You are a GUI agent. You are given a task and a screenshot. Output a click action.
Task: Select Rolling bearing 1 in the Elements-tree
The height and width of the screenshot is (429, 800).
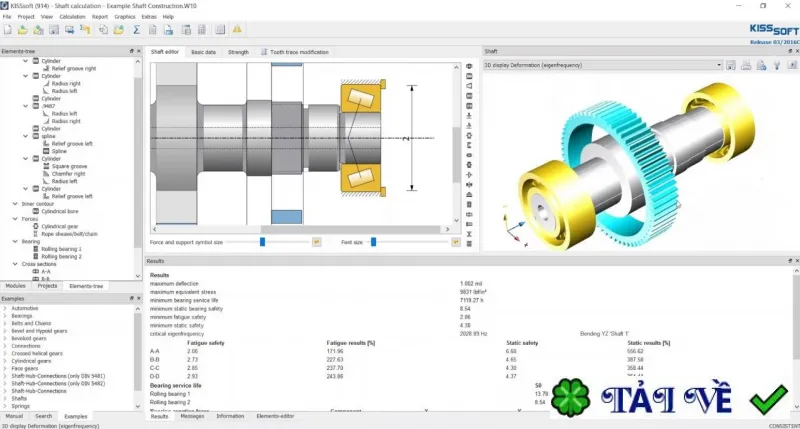coord(61,249)
